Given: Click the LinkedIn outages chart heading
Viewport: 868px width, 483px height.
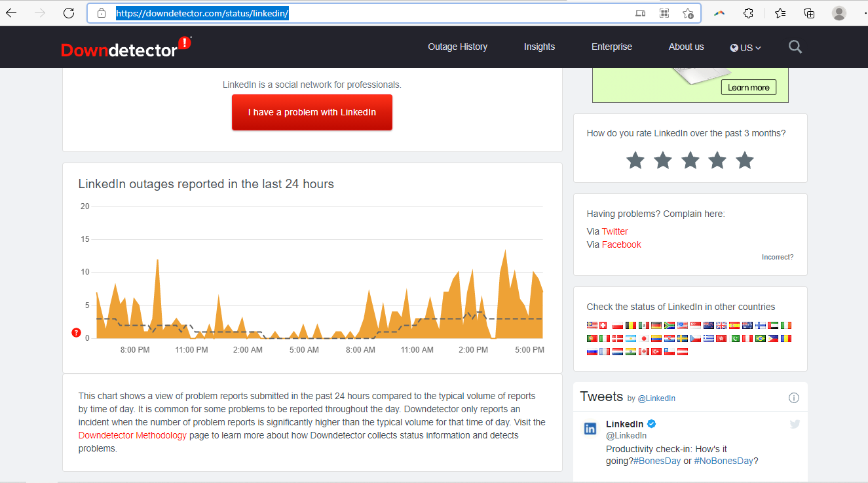Looking at the screenshot, I should pos(206,184).
